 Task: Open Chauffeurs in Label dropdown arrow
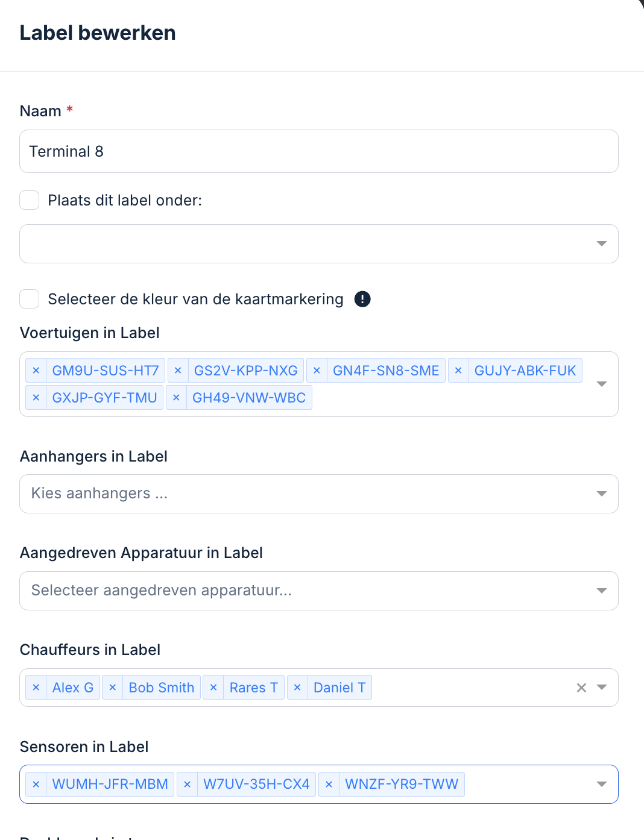coord(601,688)
